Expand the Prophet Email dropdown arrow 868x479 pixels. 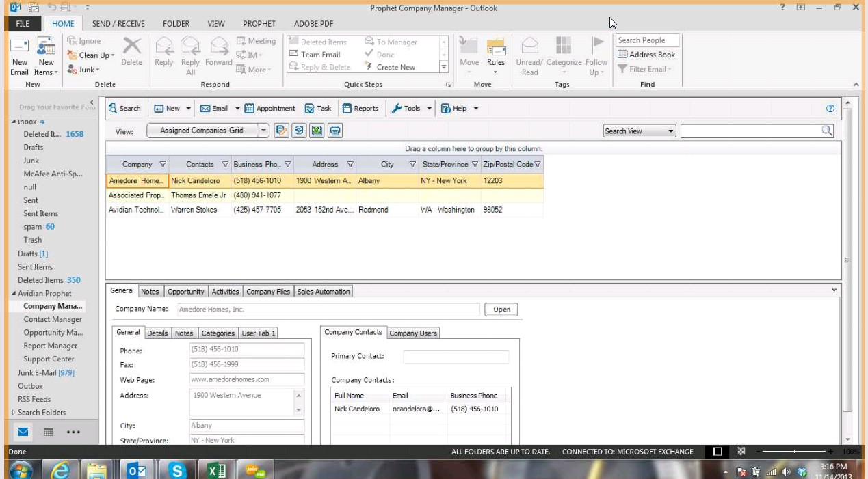pyautogui.click(x=238, y=108)
